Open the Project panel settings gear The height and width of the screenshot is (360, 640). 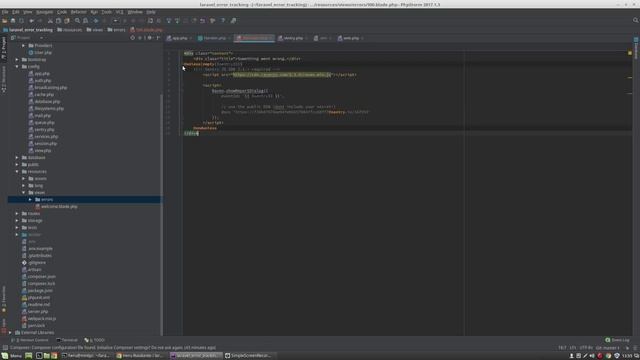pyautogui.click(x=149, y=38)
